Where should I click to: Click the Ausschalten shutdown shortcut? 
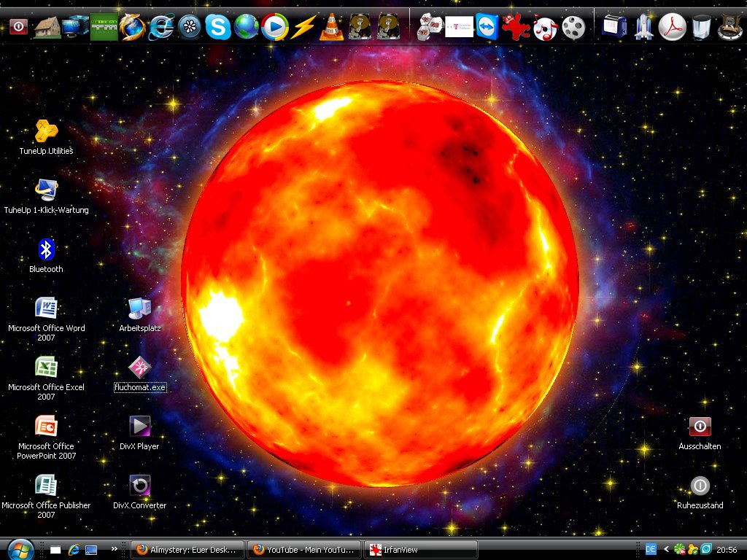click(700, 427)
